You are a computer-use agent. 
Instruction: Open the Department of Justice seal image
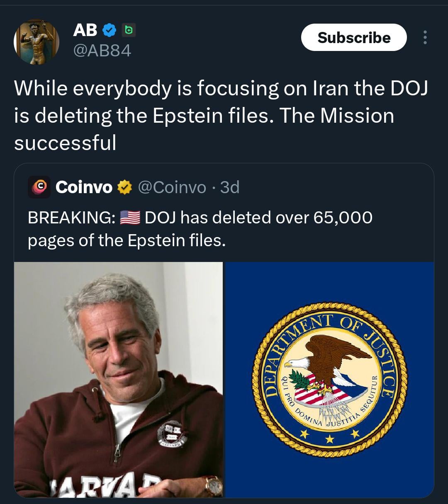coord(329,379)
